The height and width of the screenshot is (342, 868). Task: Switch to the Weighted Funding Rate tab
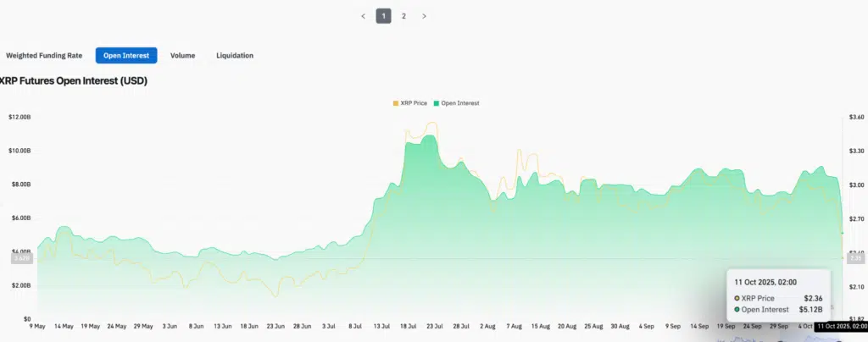pos(44,56)
